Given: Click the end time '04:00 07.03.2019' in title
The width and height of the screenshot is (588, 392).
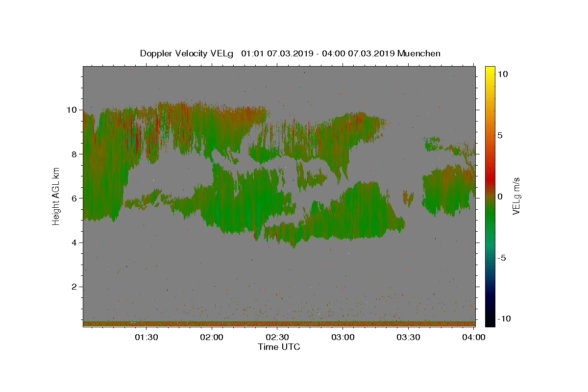Looking at the screenshot, I should (x=357, y=53).
